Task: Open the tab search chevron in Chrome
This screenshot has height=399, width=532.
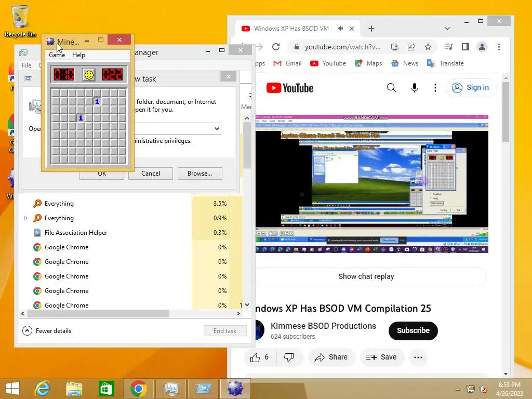Action: point(447,29)
